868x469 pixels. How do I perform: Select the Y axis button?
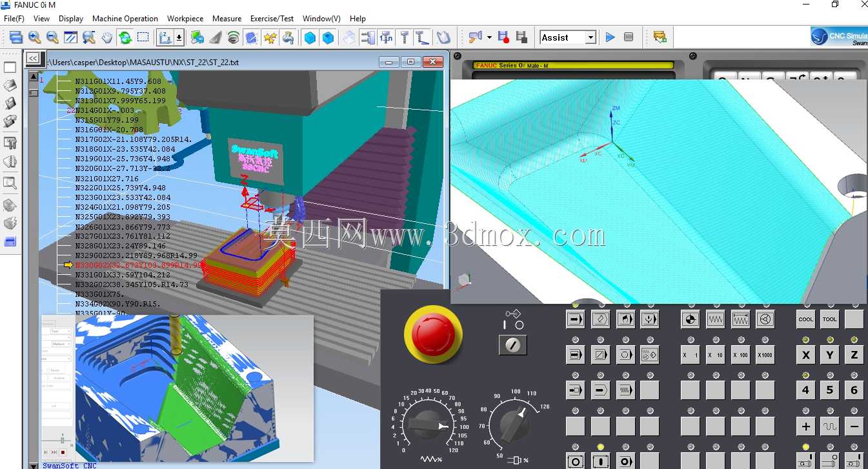coord(830,355)
